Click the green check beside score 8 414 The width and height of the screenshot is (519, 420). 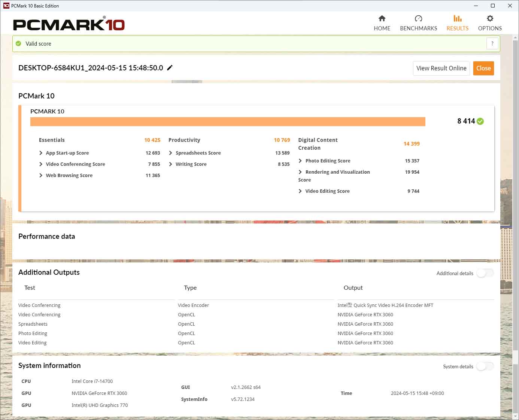(480, 121)
